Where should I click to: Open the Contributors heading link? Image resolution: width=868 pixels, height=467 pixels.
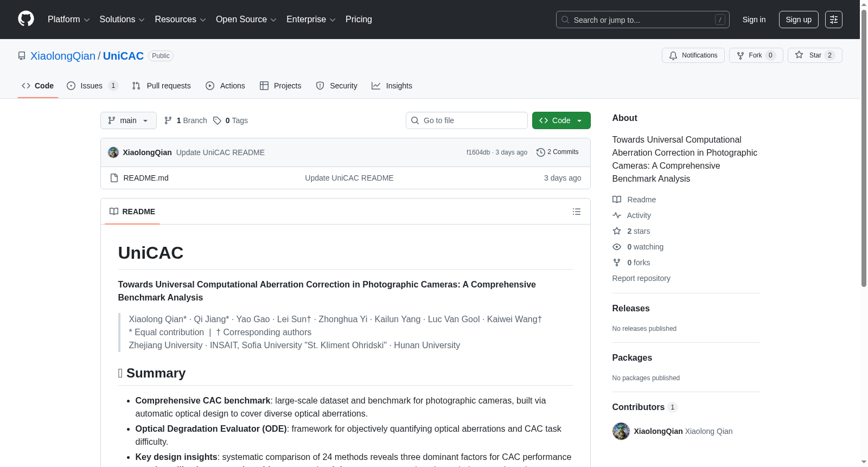click(645, 407)
